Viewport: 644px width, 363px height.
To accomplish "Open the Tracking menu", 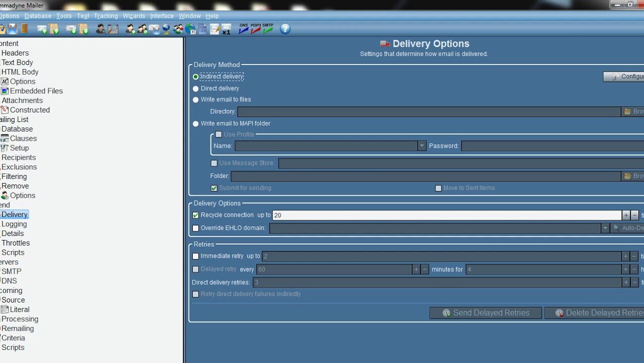I will pyautogui.click(x=106, y=16).
